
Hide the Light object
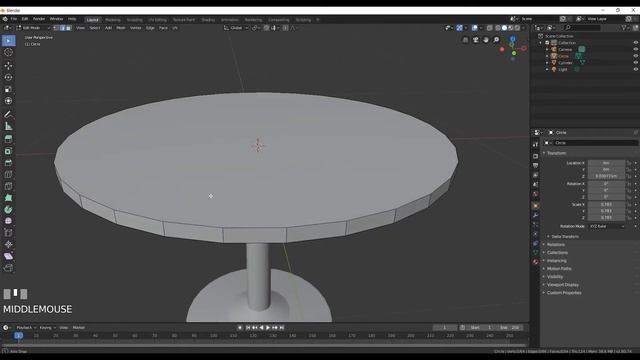coord(636,69)
